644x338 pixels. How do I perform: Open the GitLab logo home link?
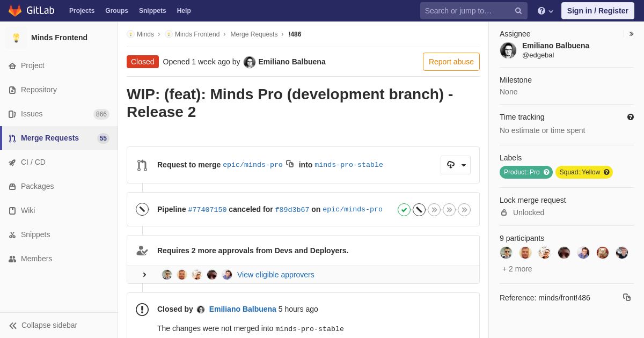point(31,11)
